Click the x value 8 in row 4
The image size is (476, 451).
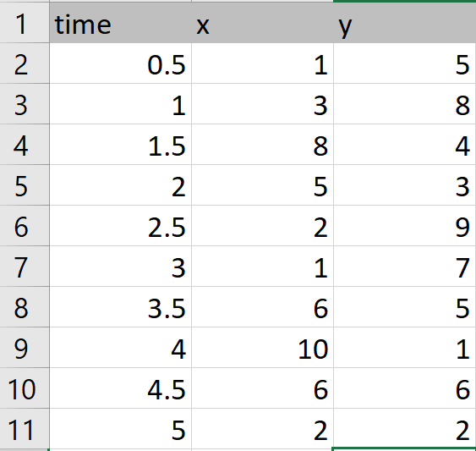click(263, 145)
